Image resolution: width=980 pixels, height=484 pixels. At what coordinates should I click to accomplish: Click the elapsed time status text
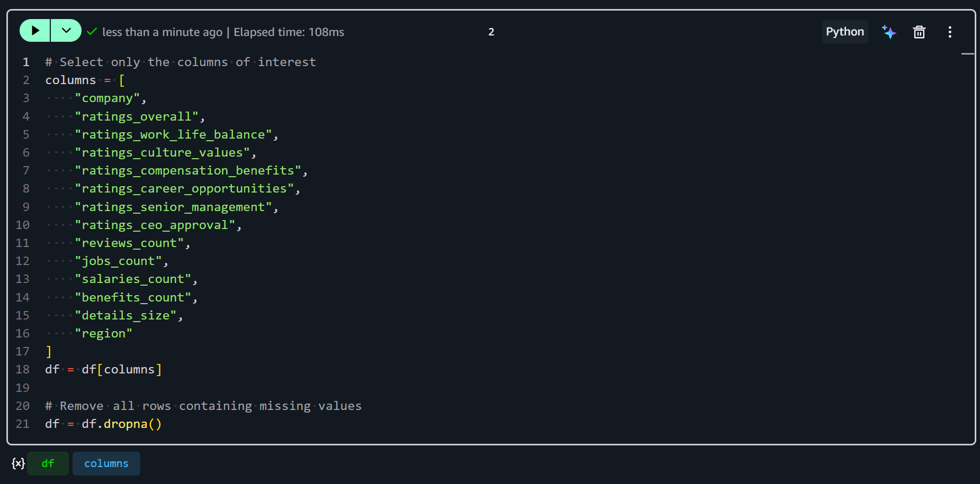289,32
